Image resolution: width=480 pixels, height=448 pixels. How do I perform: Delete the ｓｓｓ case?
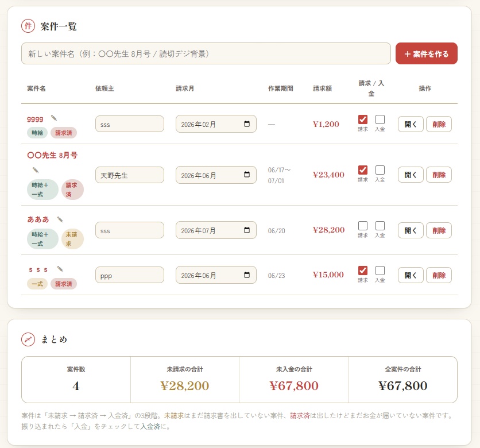click(x=439, y=275)
